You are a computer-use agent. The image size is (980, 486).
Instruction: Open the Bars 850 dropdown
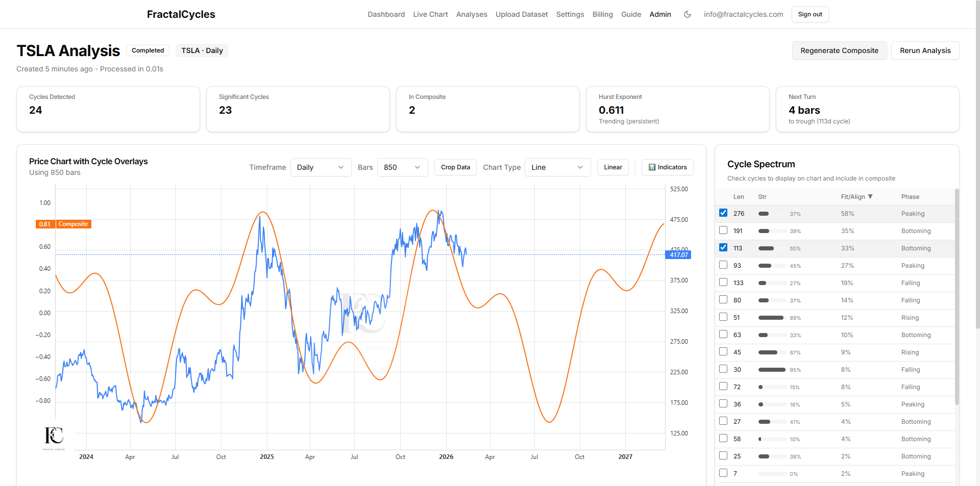click(402, 167)
